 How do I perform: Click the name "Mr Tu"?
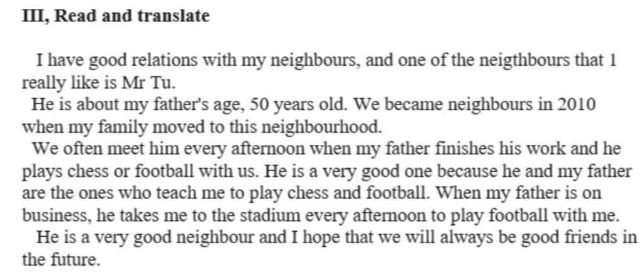[x=147, y=83]
